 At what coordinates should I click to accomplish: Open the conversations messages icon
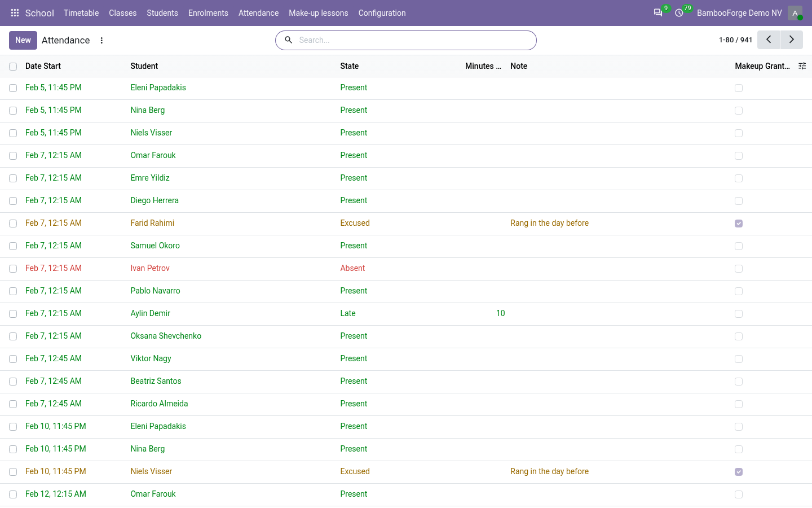tap(657, 12)
